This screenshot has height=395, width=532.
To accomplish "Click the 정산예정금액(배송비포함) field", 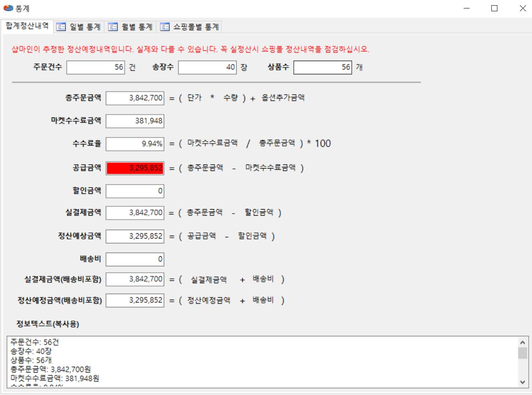I will point(135,300).
